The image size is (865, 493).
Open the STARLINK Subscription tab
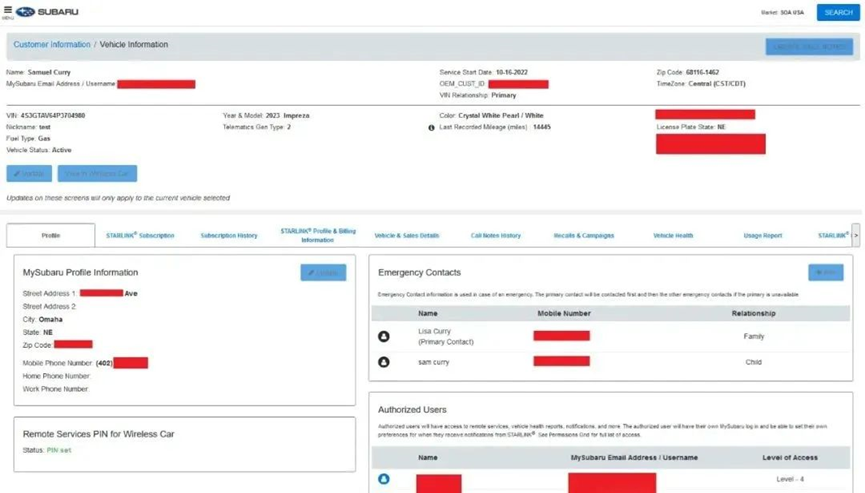click(x=140, y=235)
